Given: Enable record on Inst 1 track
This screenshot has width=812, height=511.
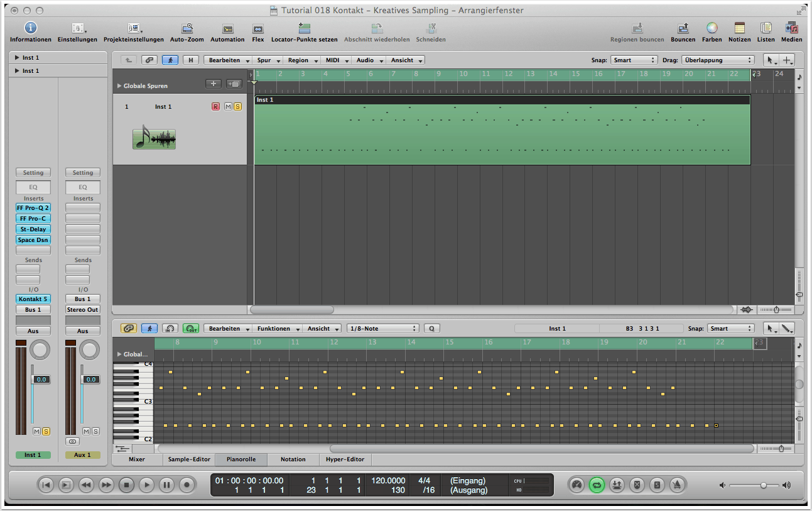Looking at the screenshot, I should coord(215,107).
